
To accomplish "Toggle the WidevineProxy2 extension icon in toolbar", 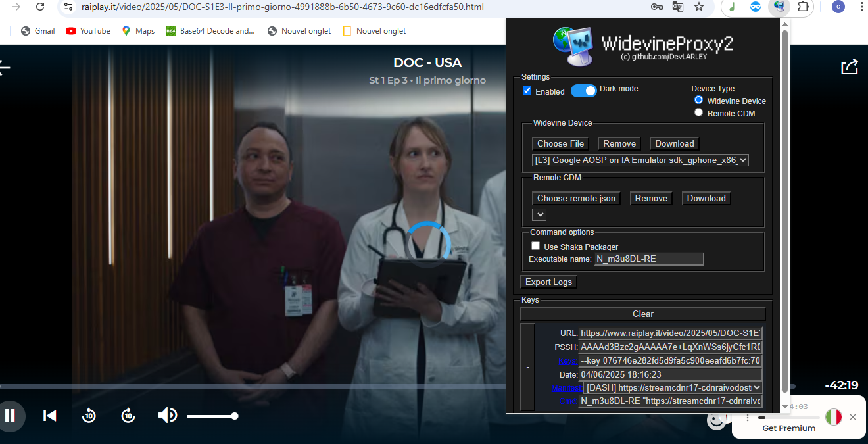I will (779, 7).
